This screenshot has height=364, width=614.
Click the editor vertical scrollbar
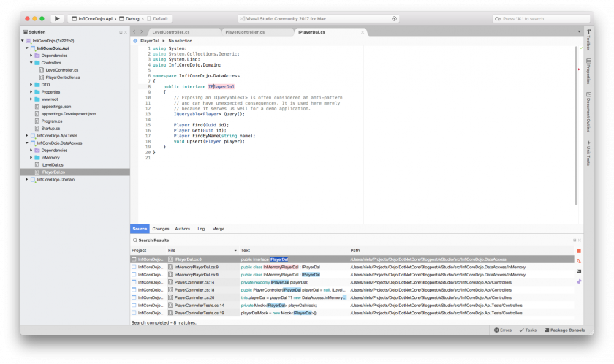576,125
